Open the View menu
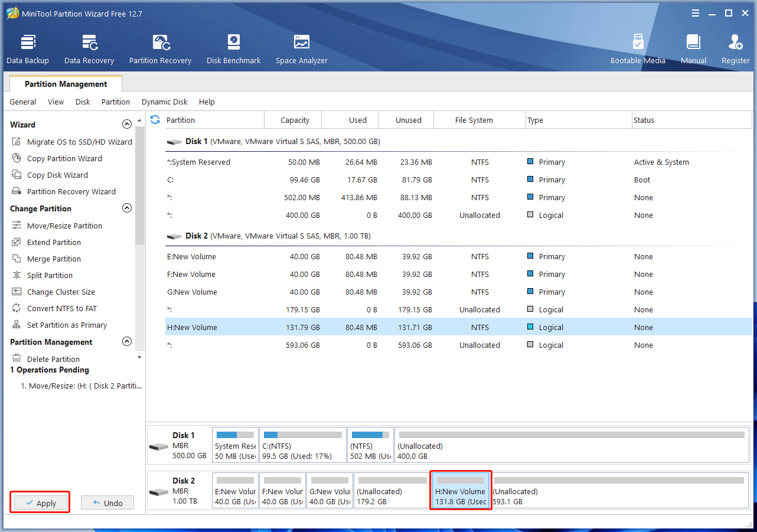757x532 pixels. point(56,102)
